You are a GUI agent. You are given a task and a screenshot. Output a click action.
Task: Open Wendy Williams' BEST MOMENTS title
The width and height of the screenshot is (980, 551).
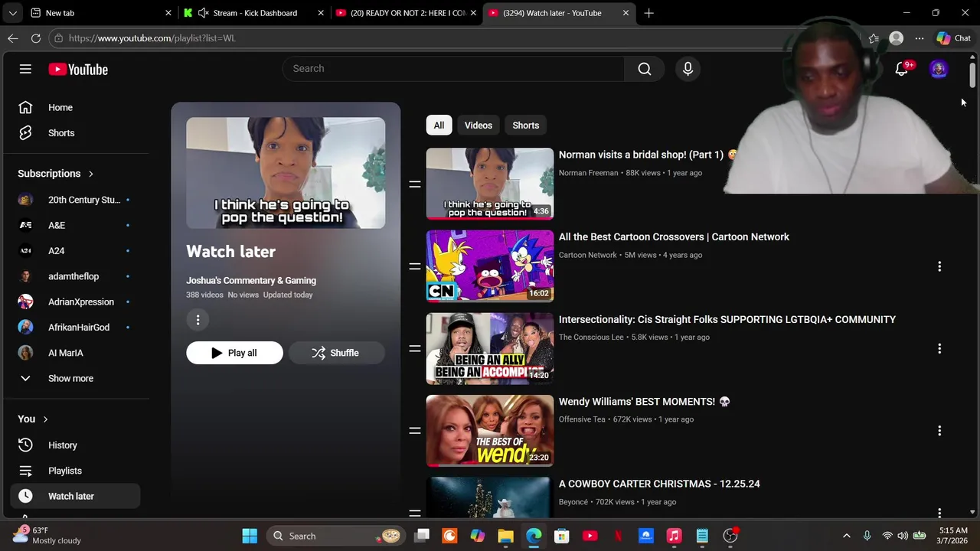click(645, 402)
